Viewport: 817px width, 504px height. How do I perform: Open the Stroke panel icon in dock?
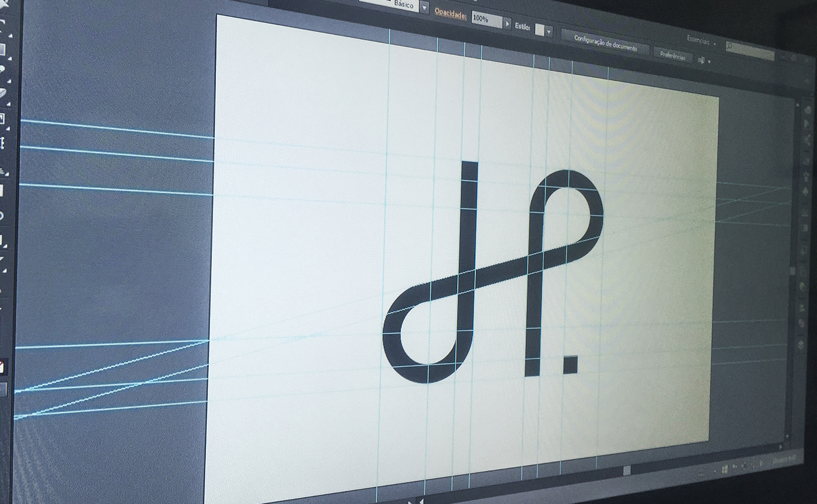(x=804, y=213)
